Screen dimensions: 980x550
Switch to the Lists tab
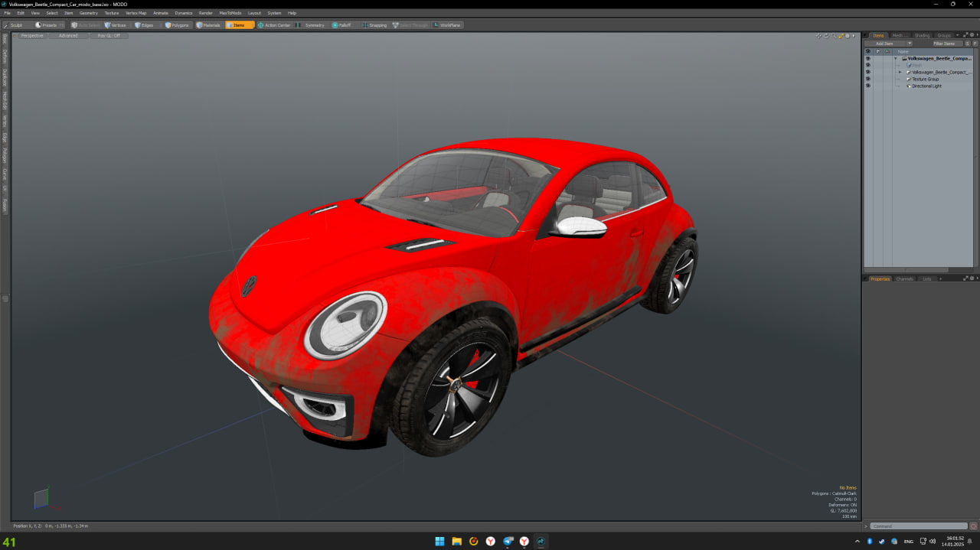(x=926, y=278)
